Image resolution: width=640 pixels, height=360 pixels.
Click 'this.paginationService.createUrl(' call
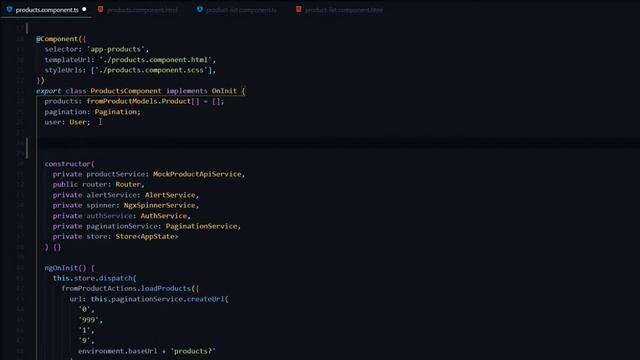tap(159, 299)
